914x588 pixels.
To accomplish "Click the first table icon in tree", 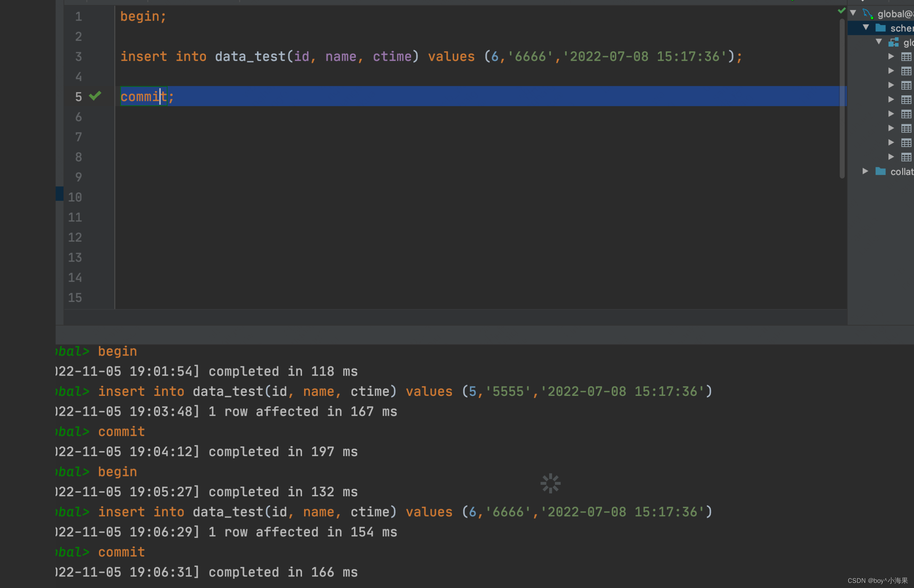I will (906, 57).
